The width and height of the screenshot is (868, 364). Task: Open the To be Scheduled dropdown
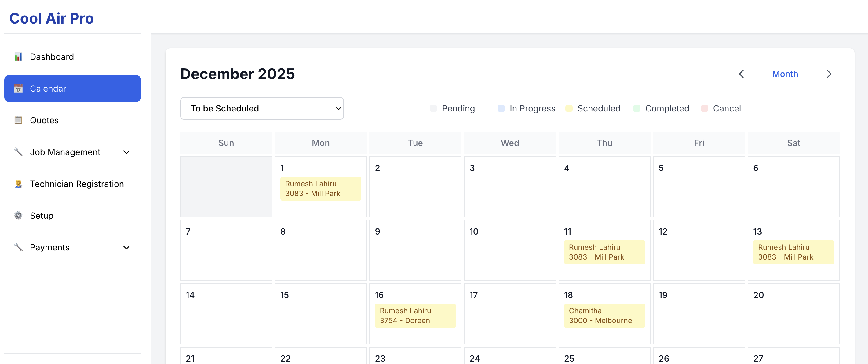(x=262, y=108)
